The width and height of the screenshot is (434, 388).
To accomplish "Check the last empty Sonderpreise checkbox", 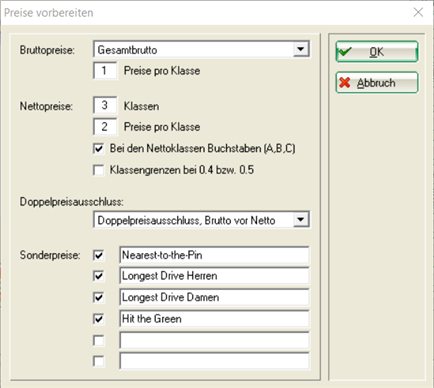I will (x=98, y=361).
